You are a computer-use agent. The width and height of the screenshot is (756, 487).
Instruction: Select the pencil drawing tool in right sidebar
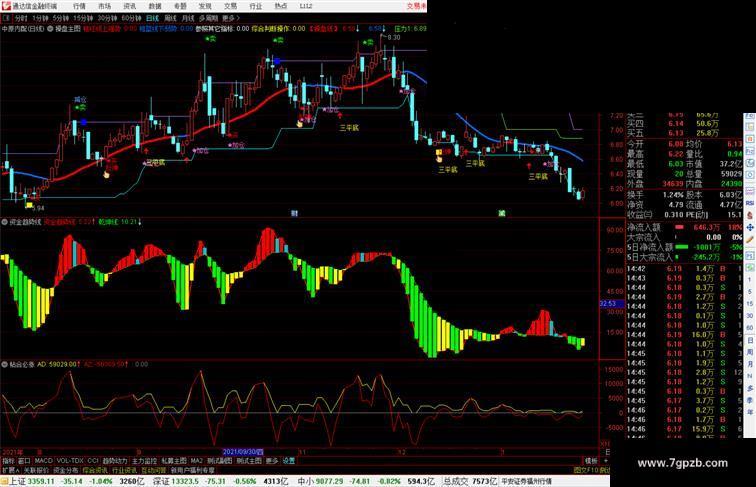point(750,239)
